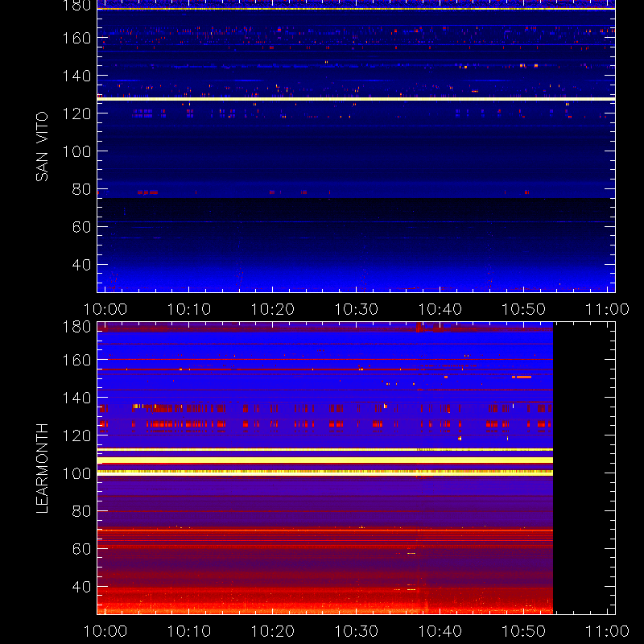Click the 80 frequency label on Learmonth plot
Image resolution: width=644 pixels, height=644 pixels.
tap(81, 511)
